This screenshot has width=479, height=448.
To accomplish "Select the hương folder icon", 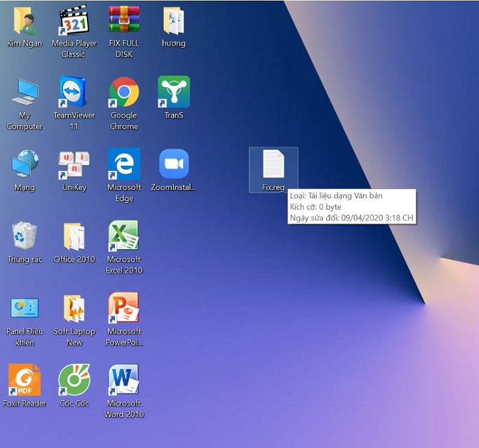I will 174,21.
